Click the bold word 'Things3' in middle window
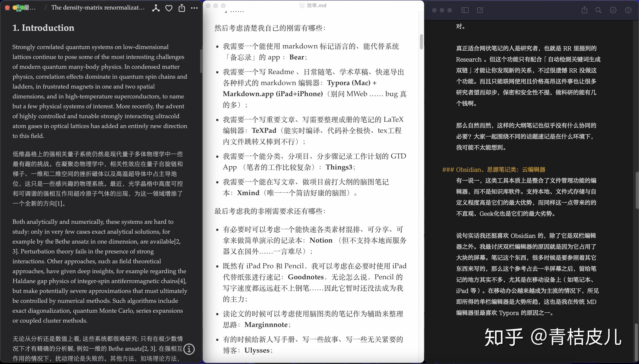Screen dimensions: 639x364 coord(339,167)
